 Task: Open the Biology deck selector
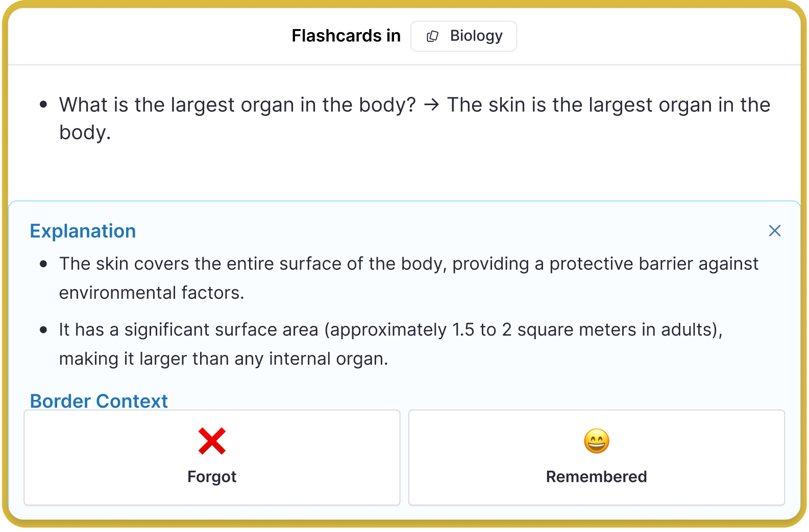[463, 36]
